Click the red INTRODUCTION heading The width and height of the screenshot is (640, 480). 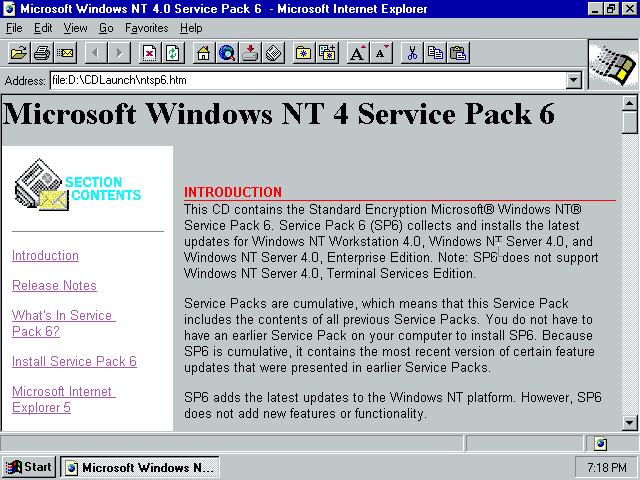(233, 192)
